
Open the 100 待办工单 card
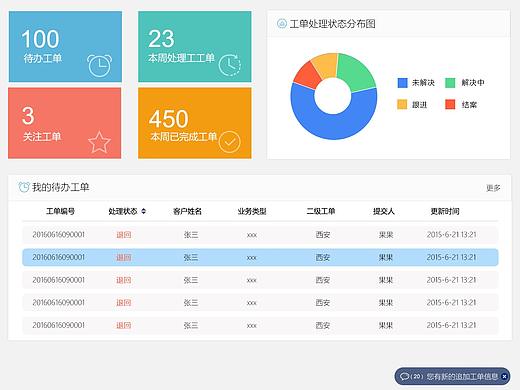tap(65, 47)
